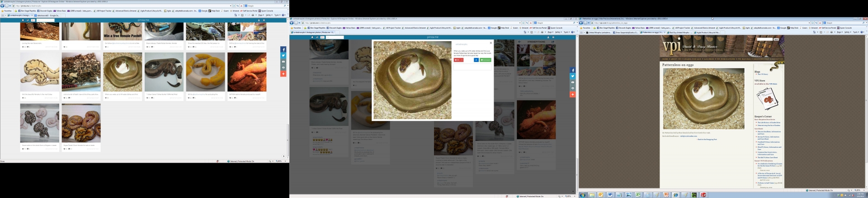The width and height of the screenshot is (868, 198).
Task: Click red like button in photo popup
Action: (458, 60)
